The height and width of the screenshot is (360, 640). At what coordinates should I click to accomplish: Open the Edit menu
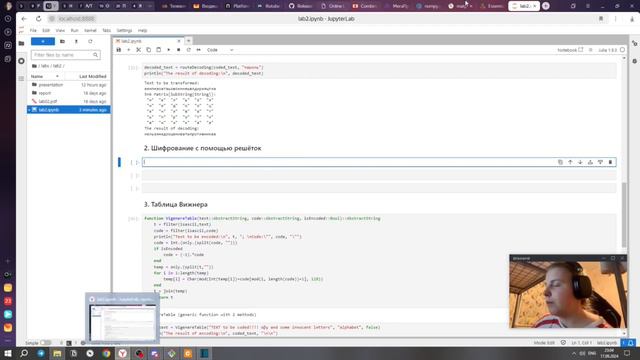pos(46,30)
